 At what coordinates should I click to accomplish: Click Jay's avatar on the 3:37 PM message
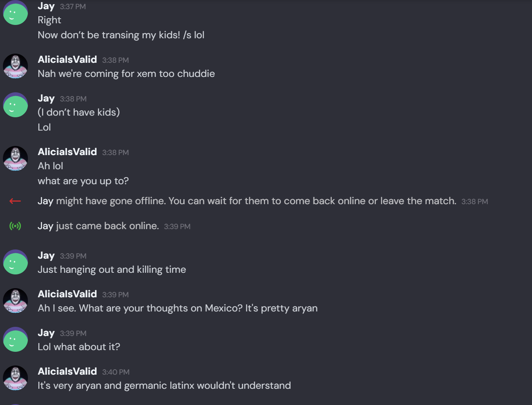[15, 13]
